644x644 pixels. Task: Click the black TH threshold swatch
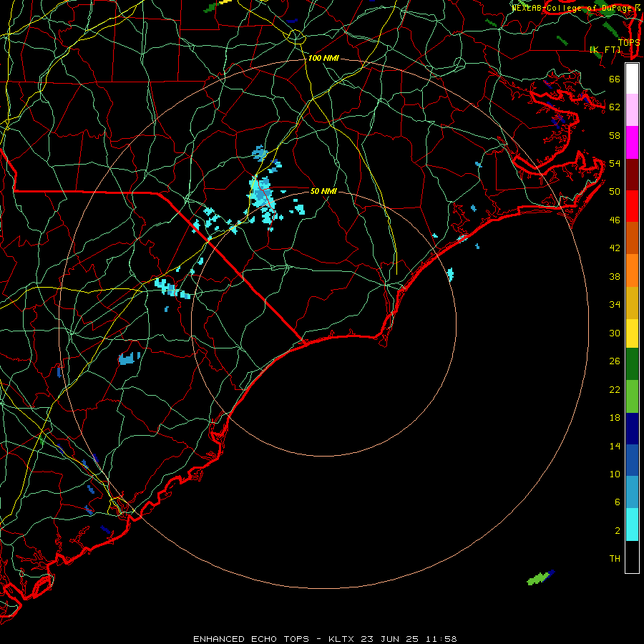pos(632,557)
